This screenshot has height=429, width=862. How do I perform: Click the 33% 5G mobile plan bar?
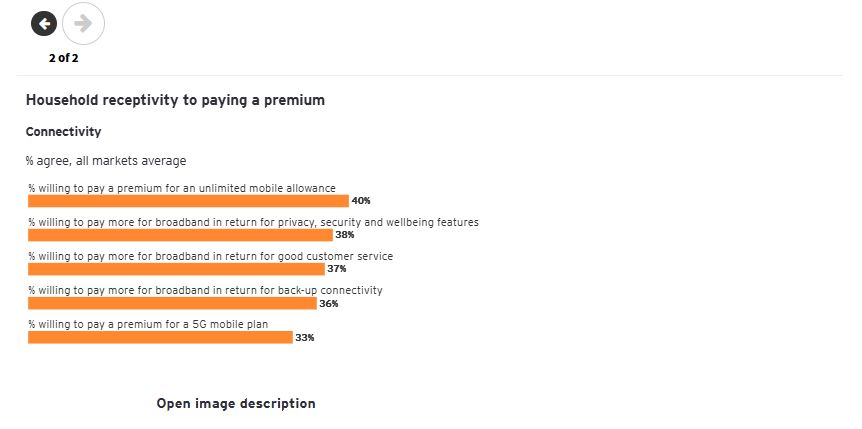pos(160,337)
